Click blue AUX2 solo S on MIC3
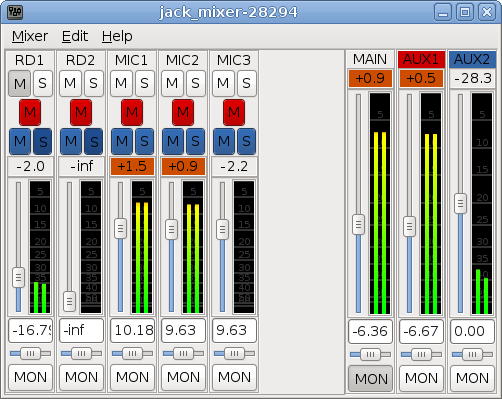The height and width of the screenshot is (399, 502). (x=247, y=142)
